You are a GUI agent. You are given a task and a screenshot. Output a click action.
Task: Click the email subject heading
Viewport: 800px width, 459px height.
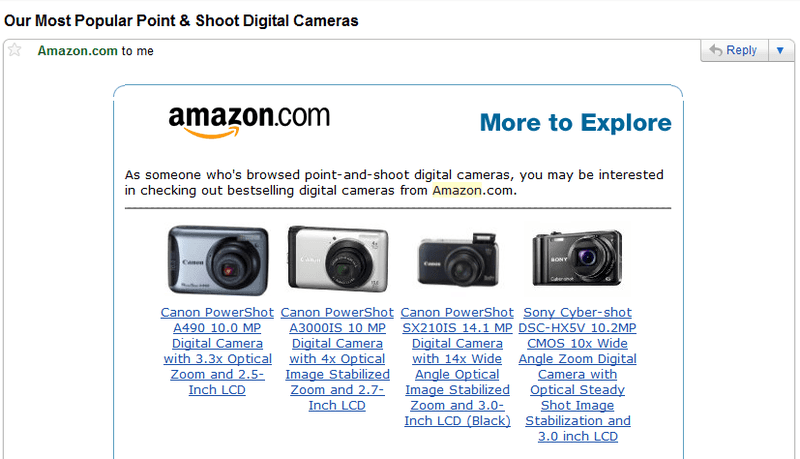click(x=181, y=21)
